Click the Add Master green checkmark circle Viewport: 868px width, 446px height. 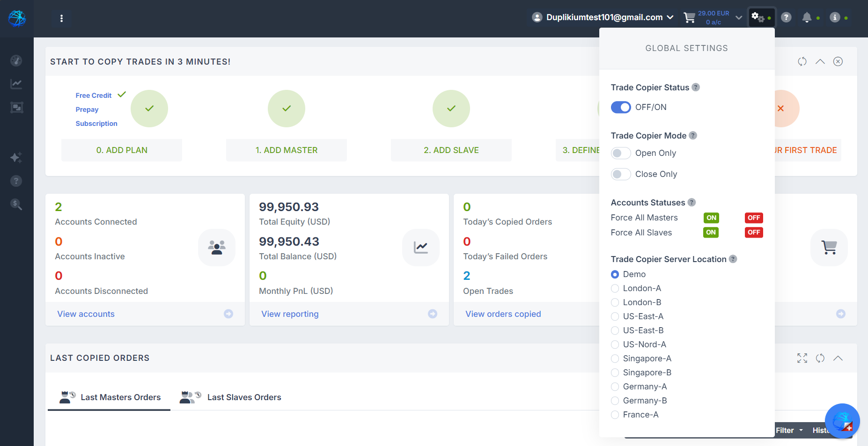point(287,109)
